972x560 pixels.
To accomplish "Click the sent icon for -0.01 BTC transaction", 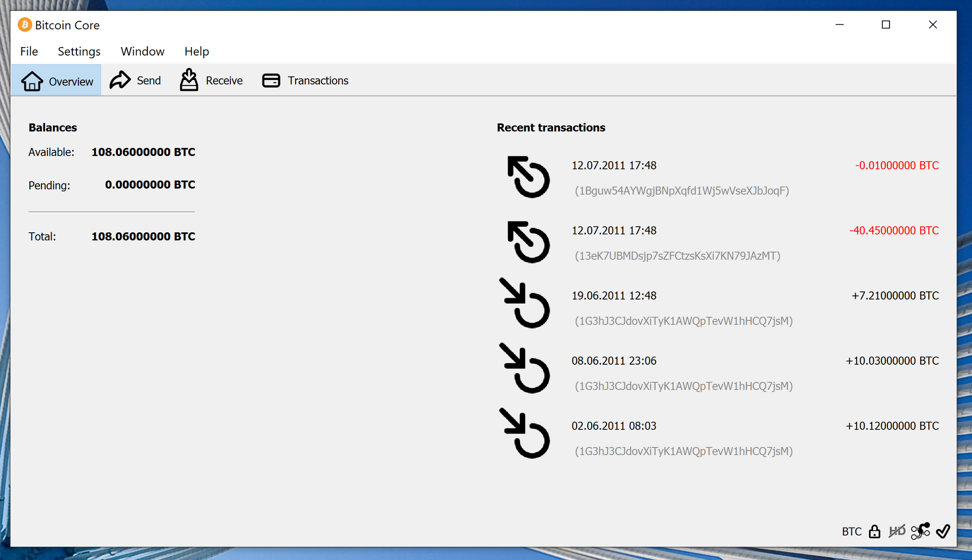I will coord(528,177).
